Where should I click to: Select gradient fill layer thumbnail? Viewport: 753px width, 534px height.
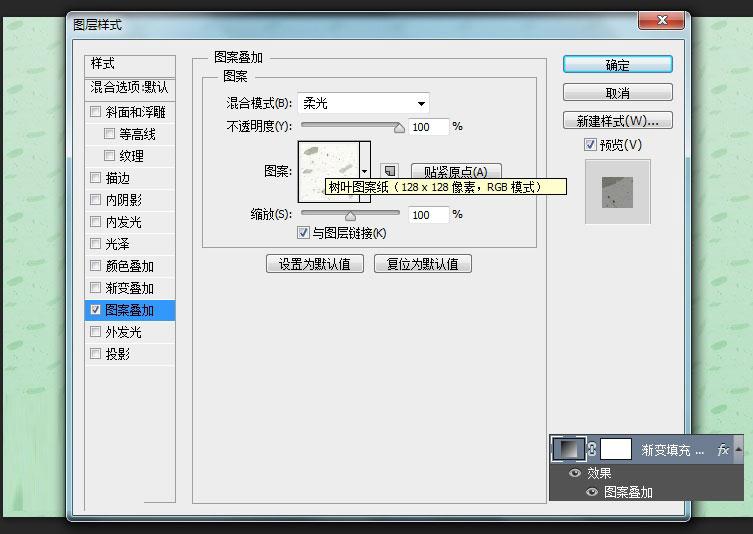coord(568,449)
